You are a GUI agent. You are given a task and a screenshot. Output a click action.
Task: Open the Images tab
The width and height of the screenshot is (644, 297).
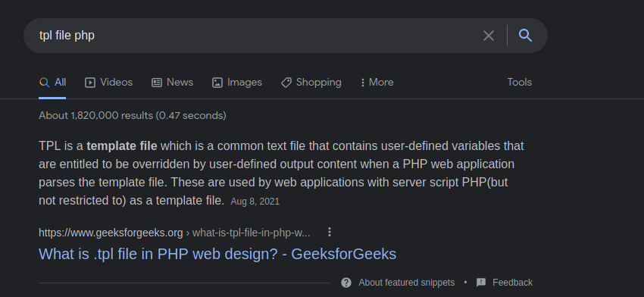[x=236, y=83]
